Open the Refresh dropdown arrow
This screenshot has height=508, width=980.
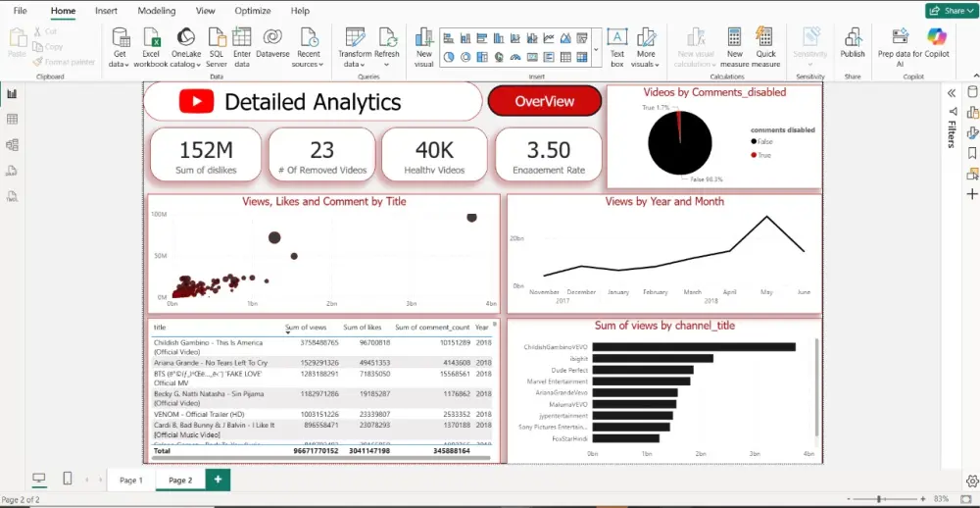coord(387,65)
